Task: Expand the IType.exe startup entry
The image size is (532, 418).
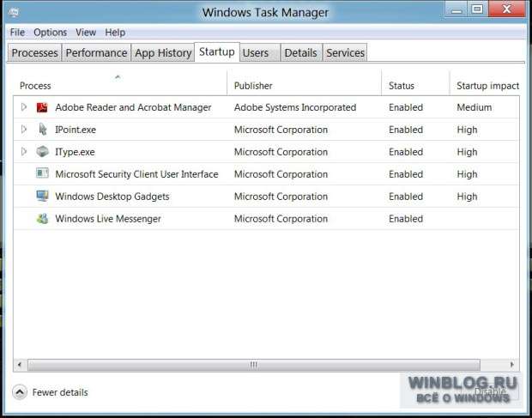Action: coord(24,151)
